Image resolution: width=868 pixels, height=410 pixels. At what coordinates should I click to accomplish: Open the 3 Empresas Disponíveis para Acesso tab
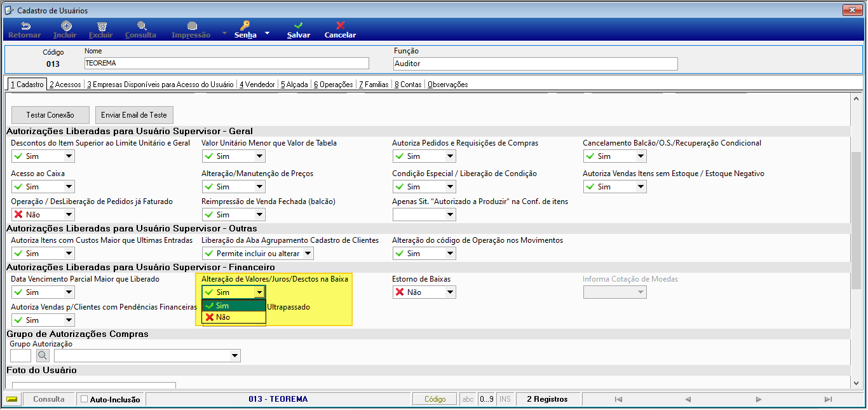160,85
